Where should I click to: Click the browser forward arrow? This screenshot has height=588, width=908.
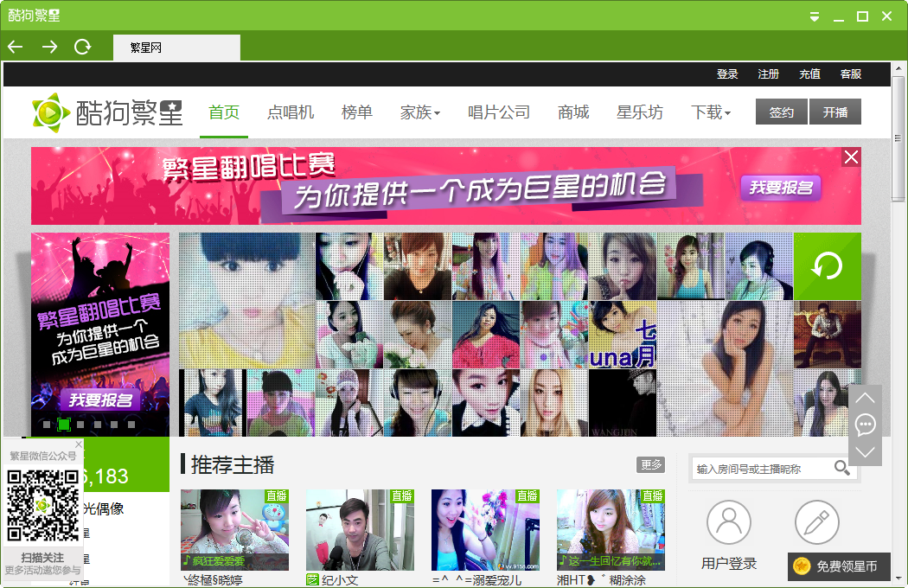[x=49, y=47]
